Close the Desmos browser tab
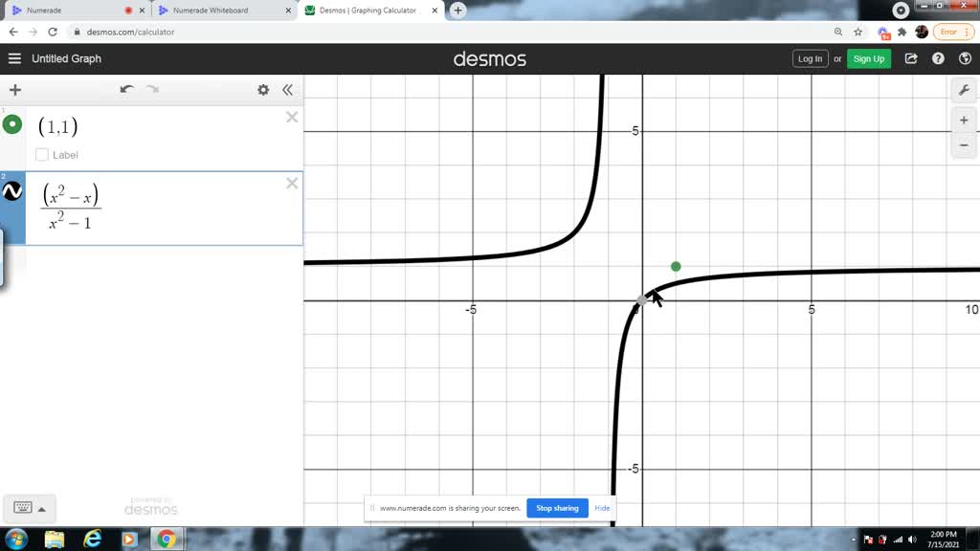980x551 pixels. tap(434, 11)
